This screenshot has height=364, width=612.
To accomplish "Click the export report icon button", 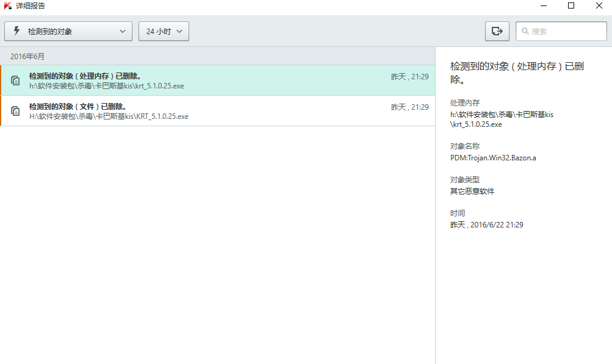I will click(x=497, y=31).
